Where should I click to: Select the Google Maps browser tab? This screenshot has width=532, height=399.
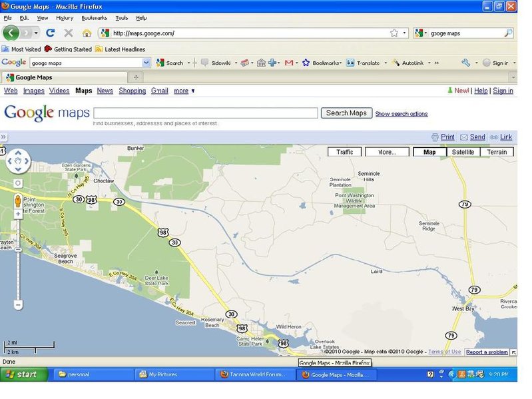coord(65,77)
